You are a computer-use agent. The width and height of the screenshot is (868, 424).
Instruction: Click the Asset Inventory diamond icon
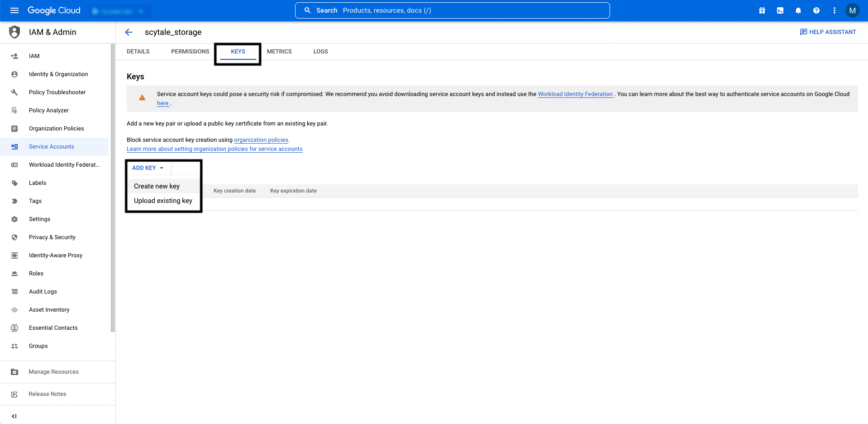tap(14, 310)
